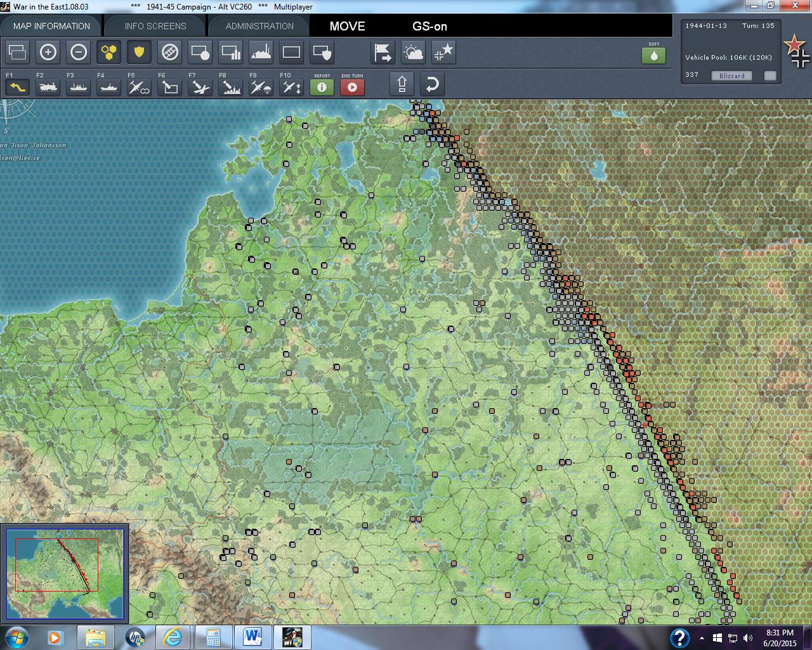Click the "1944-01-13" date text
The height and width of the screenshot is (650, 812).
tap(706, 26)
